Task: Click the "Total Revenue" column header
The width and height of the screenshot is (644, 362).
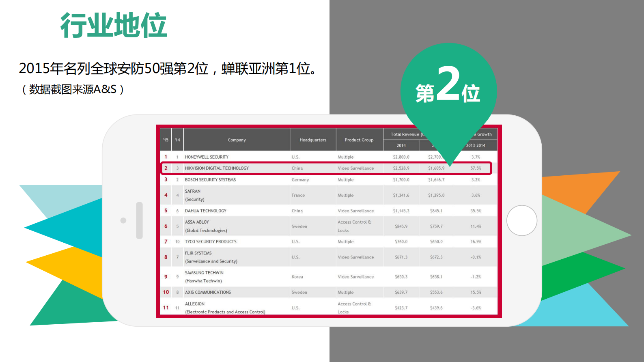Action: [405, 134]
